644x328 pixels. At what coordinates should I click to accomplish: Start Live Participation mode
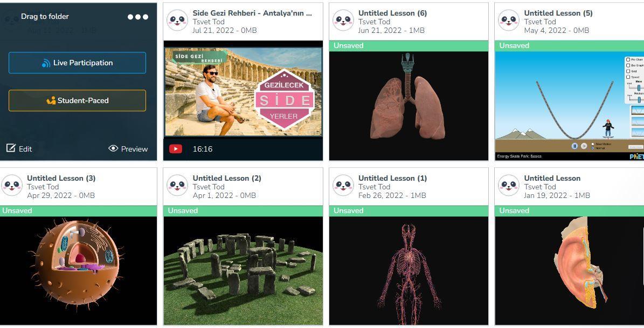pos(77,63)
